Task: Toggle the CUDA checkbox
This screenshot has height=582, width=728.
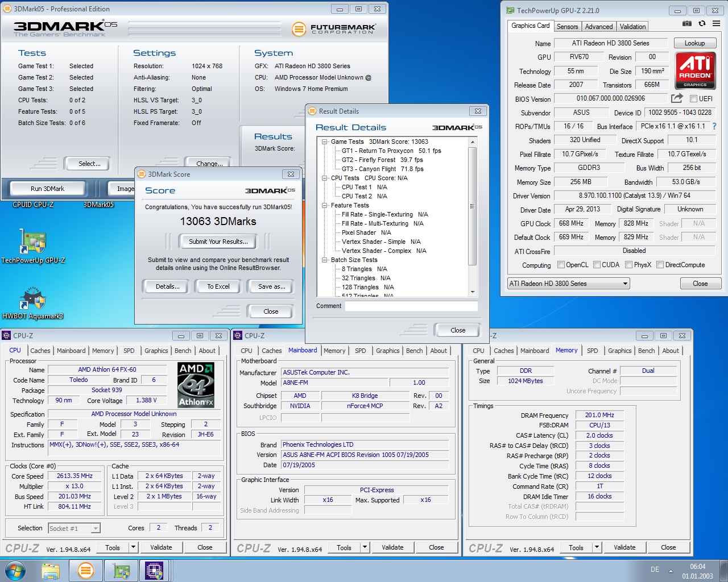Action: pos(597,264)
